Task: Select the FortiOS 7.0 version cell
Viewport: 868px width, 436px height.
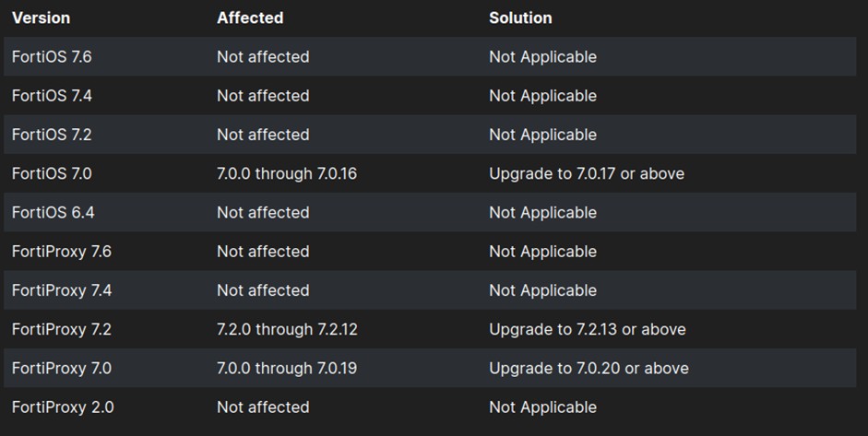Action: (52, 173)
